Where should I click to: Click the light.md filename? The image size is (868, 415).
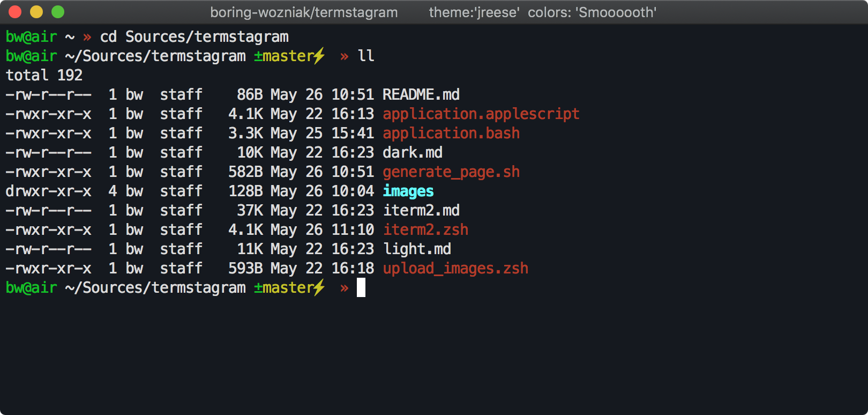[417, 249]
